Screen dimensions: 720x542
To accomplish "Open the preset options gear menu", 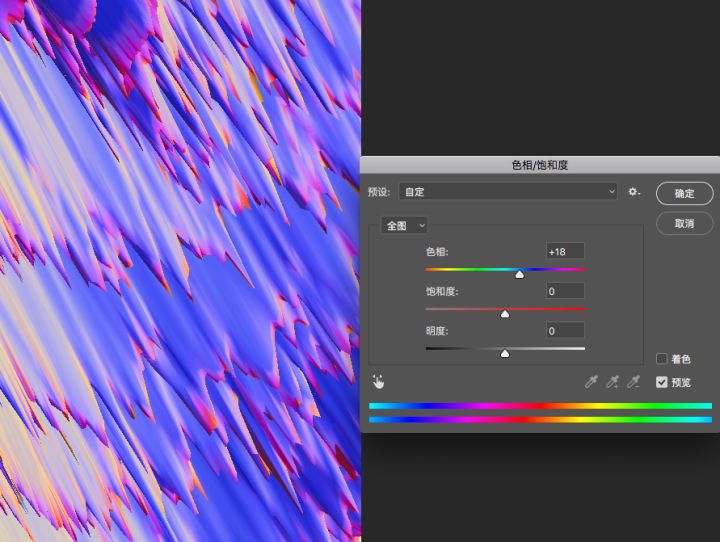I will (634, 192).
